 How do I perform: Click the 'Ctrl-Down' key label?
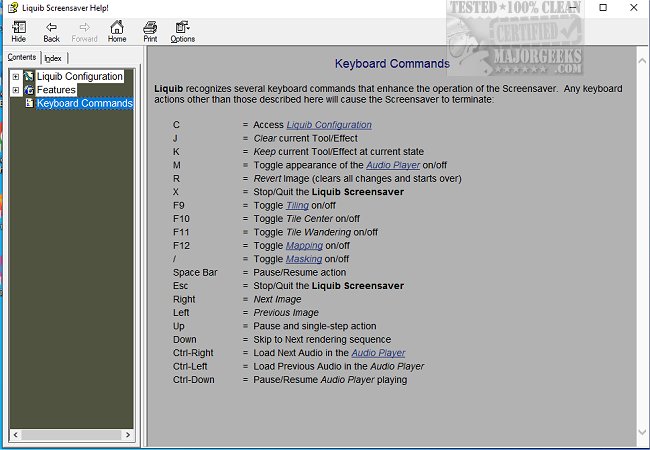tap(194, 380)
